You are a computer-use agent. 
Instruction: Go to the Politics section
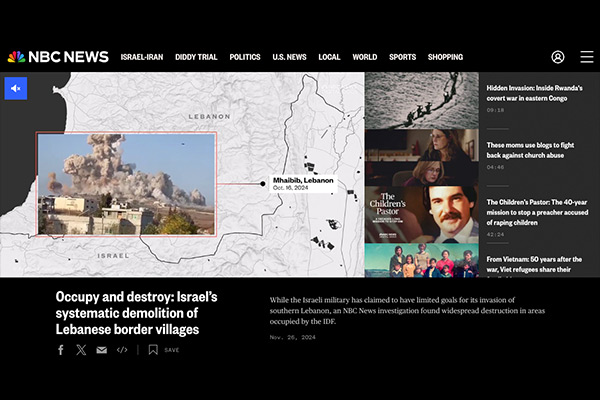245,57
